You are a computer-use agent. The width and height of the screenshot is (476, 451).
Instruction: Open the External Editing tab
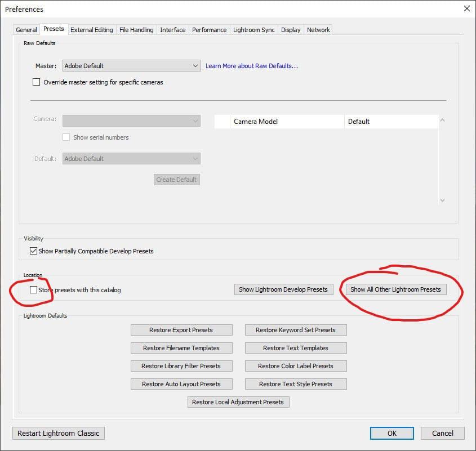91,30
